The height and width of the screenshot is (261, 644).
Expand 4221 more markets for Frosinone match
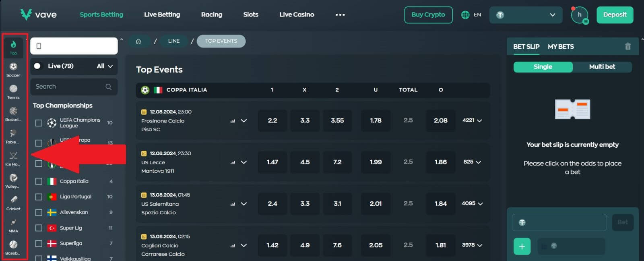(472, 120)
